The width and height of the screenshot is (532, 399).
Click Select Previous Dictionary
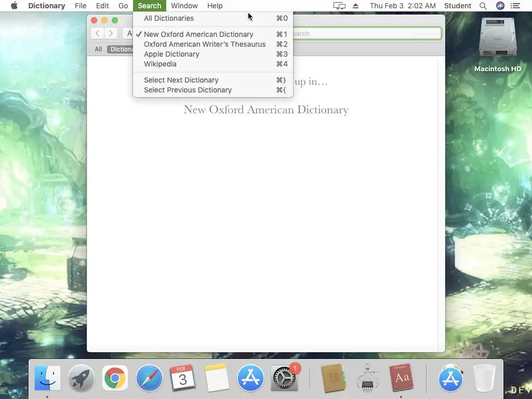212,90
